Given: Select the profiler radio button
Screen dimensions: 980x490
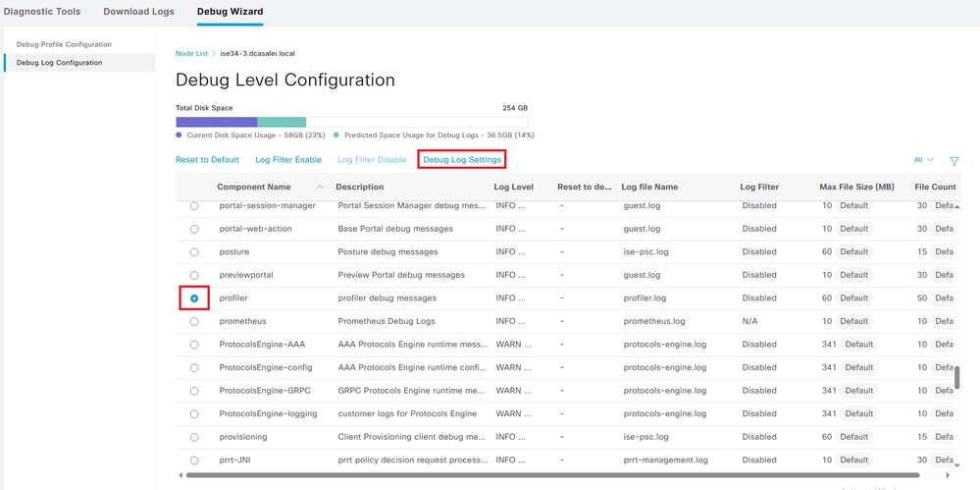Looking at the screenshot, I should coord(194,299).
